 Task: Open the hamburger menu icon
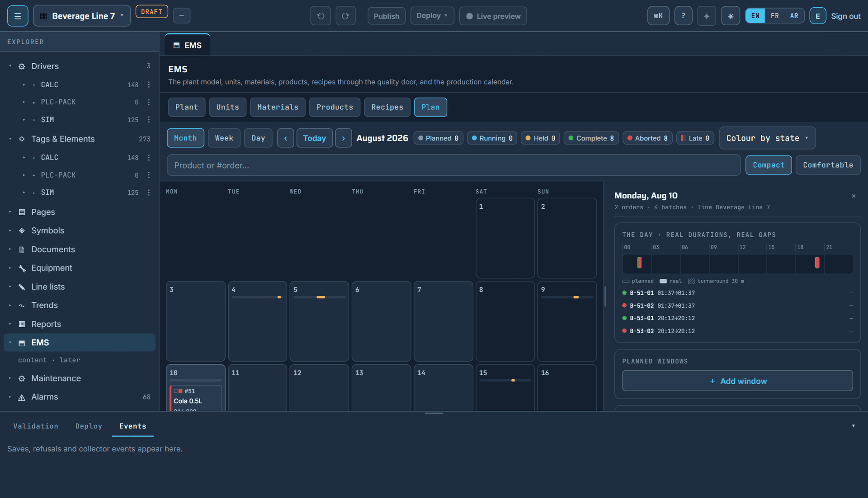(x=18, y=16)
